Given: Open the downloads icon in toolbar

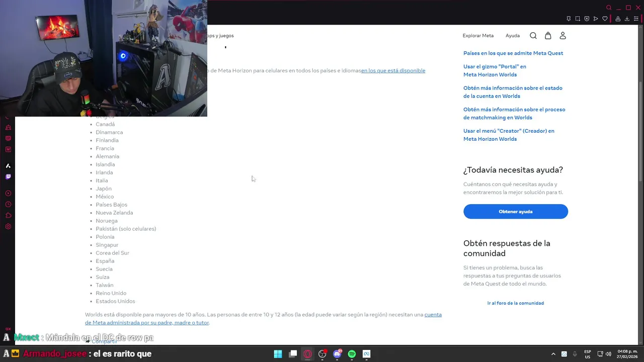Looking at the screenshot, I should [627, 19].
